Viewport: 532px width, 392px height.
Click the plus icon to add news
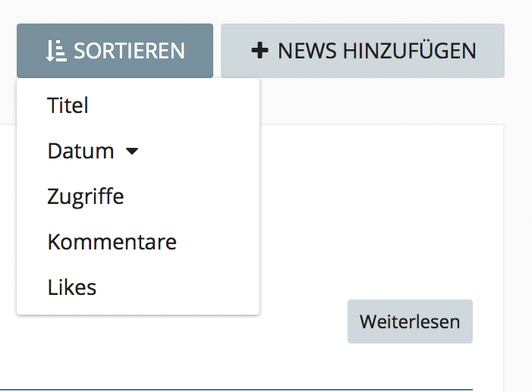click(260, 51)
